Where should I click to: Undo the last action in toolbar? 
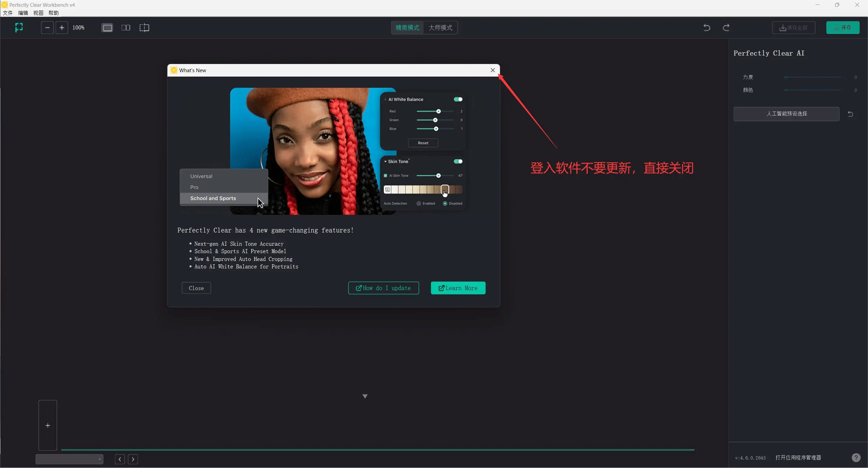[707, 27]
